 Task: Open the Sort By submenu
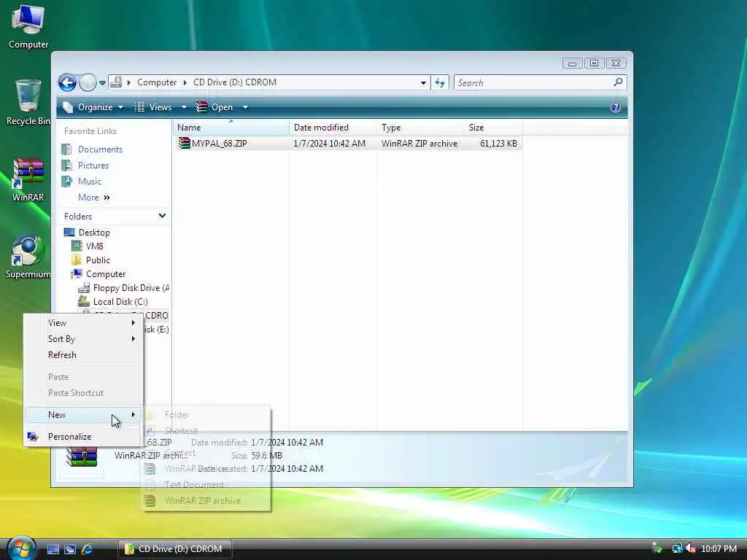83,339
